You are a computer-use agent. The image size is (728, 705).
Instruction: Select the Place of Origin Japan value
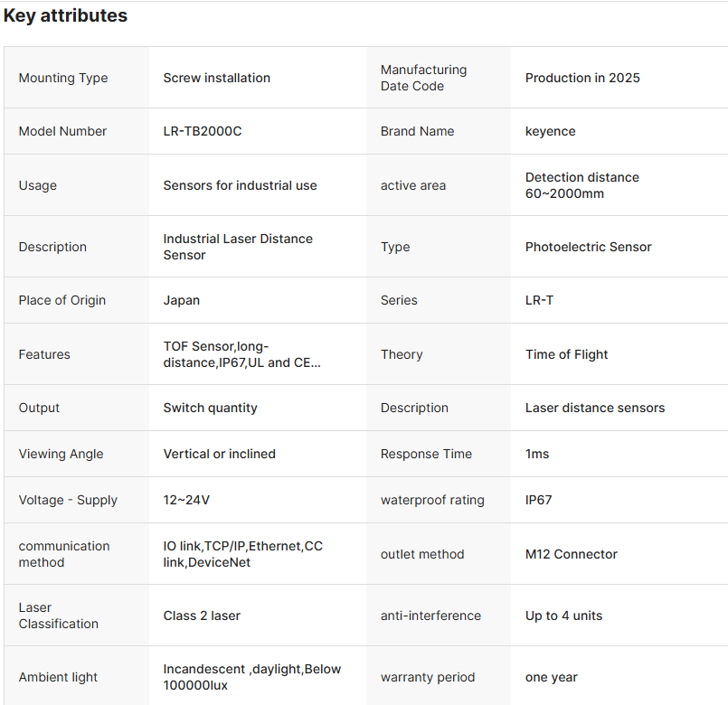[x=182, y=300]
